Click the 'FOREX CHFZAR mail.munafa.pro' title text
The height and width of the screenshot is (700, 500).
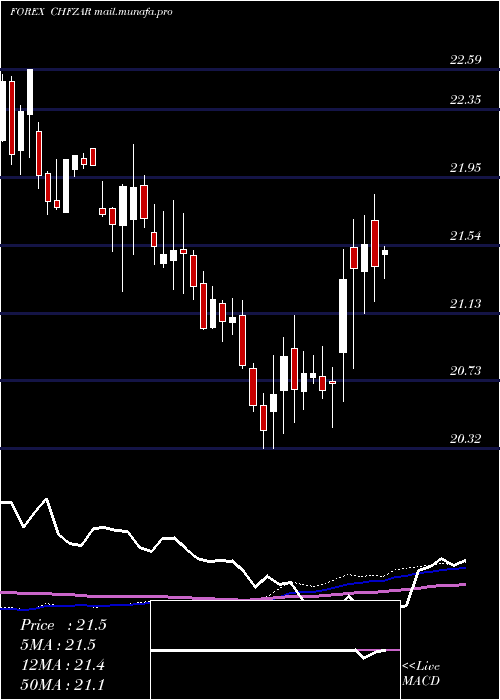92,12
